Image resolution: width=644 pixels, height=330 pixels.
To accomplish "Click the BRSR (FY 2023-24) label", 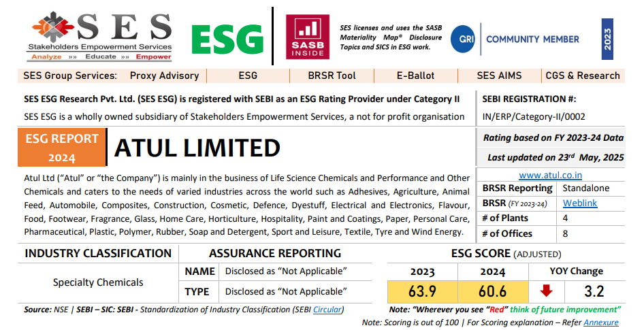I will pos(515,203).
